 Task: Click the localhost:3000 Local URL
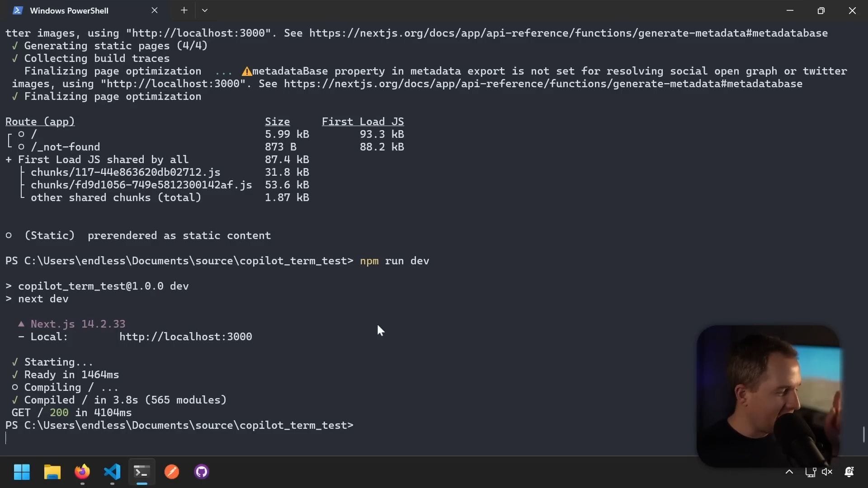(185, 337)
